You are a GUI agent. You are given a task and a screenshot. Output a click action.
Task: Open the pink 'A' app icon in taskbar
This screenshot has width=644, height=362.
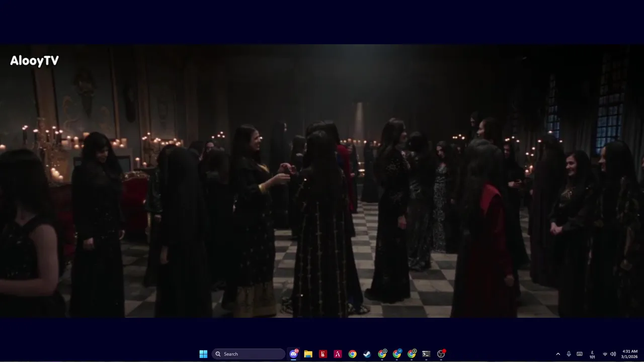click(338, 354)
